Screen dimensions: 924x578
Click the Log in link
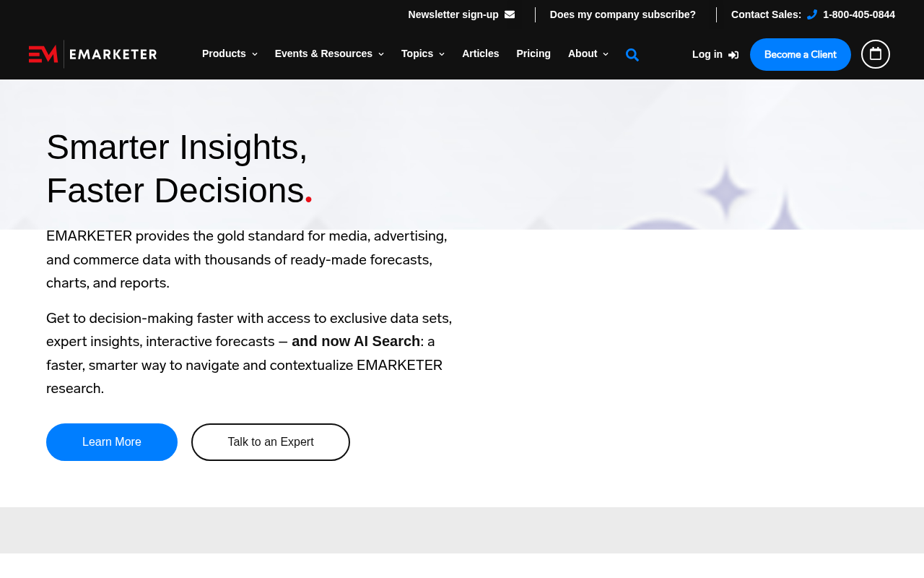tap(707, 54)
